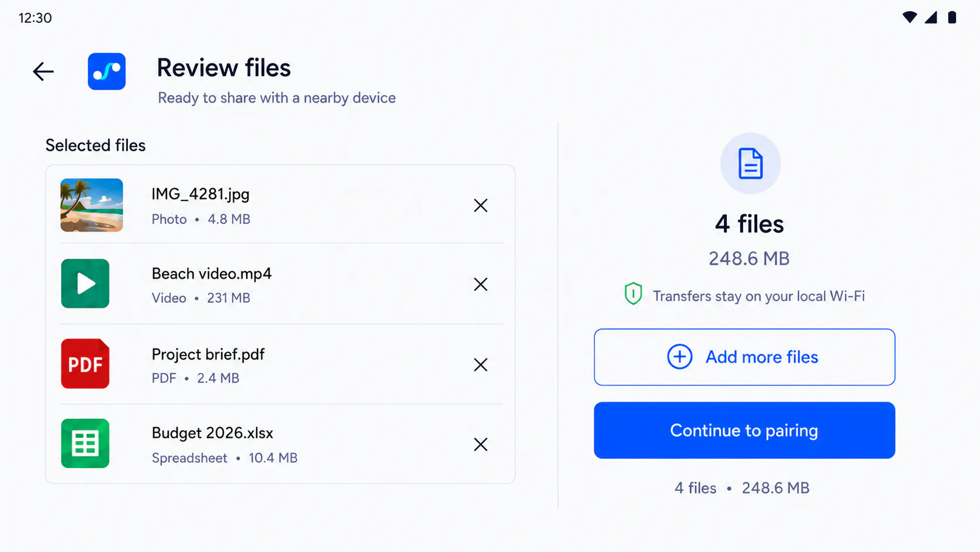Viewport: 980px width, 552px height.
Task: Select the Beach video.mp4 file name
Action: click(212, 274)
